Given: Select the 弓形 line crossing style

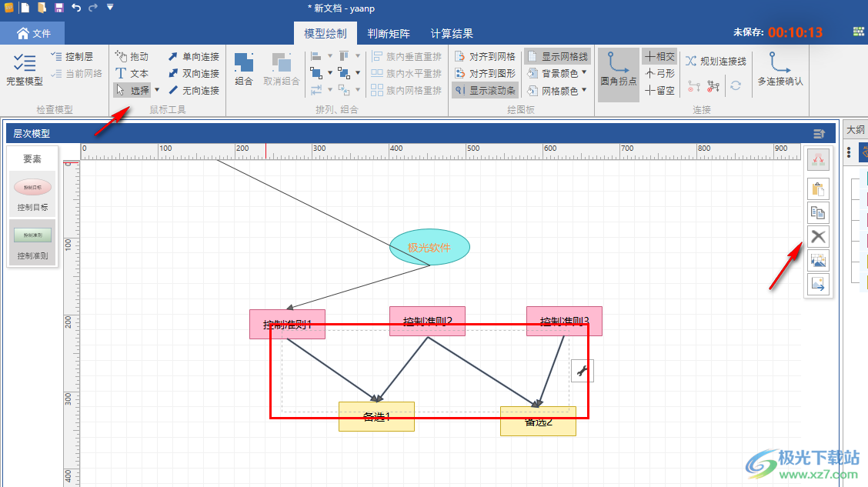Looking at the screenshot, I should (x=660, y=73).
